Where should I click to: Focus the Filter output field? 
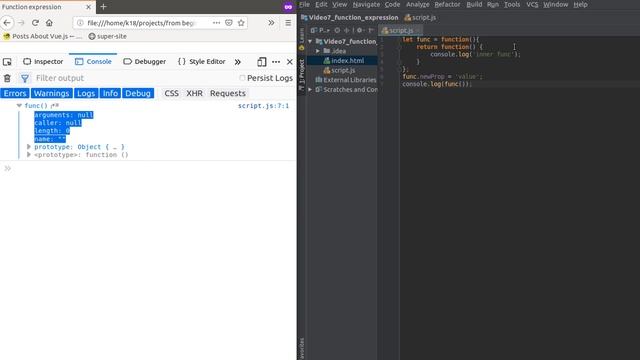click(135, 78)
